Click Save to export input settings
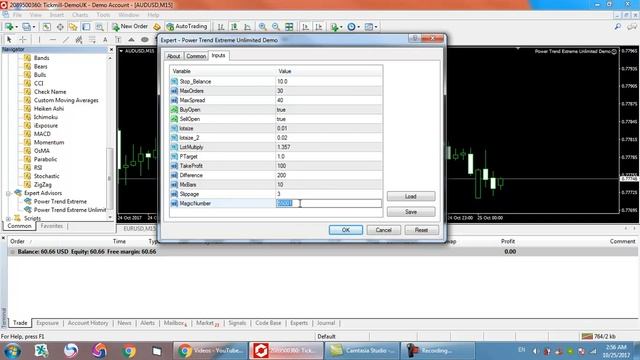 tap(411, 212)
